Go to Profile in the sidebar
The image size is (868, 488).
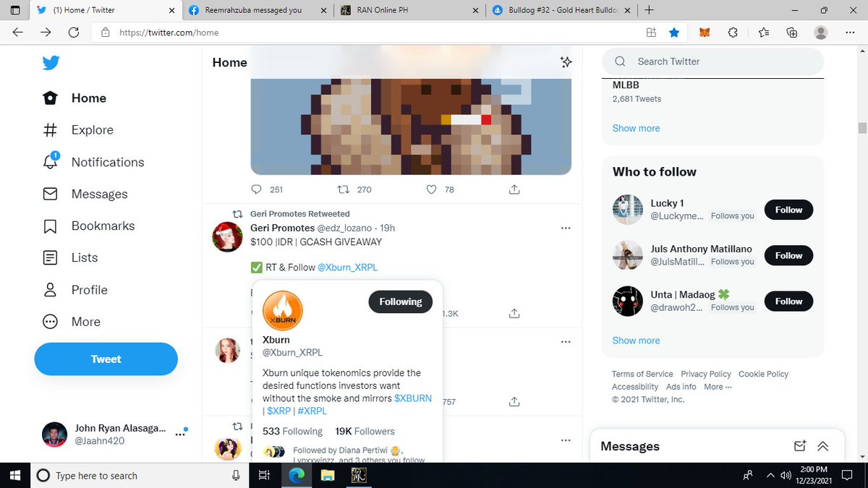(75, 290)
